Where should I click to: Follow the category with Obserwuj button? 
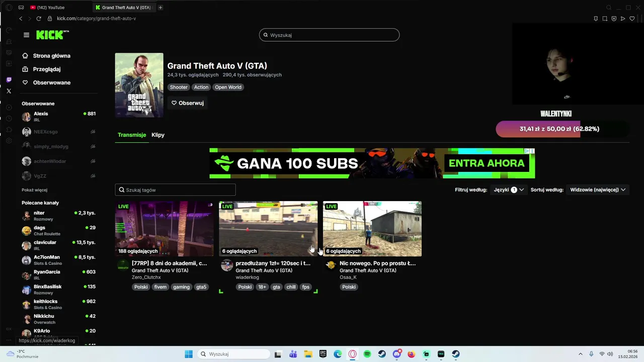(188, 103)
